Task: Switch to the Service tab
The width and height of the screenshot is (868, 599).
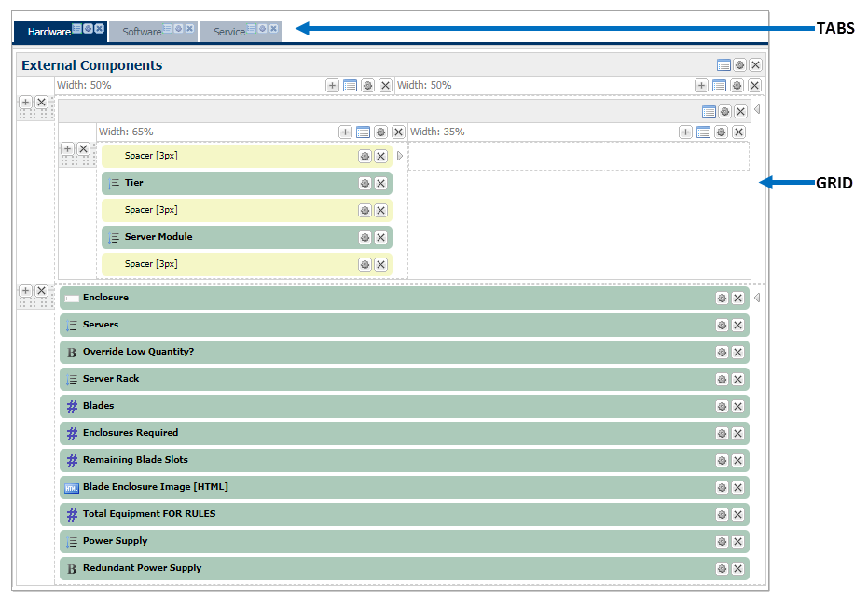Action: click(228, 30)
